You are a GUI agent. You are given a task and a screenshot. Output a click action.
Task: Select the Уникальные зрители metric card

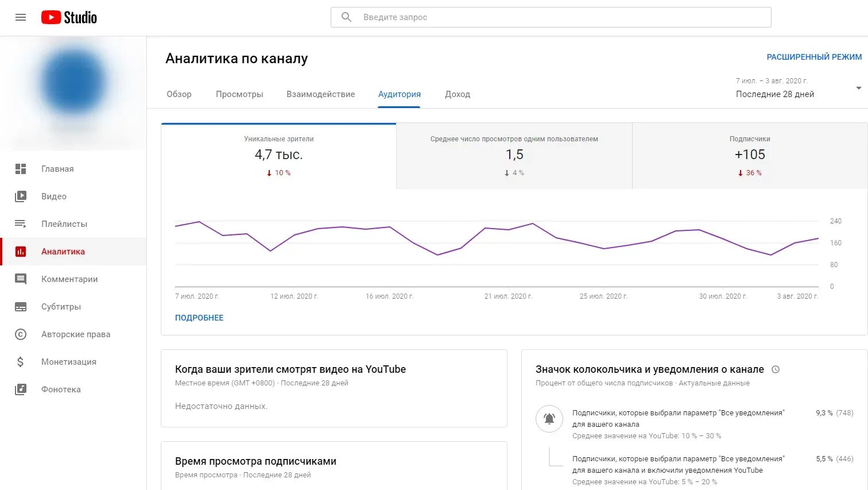(x=278, y=156)
